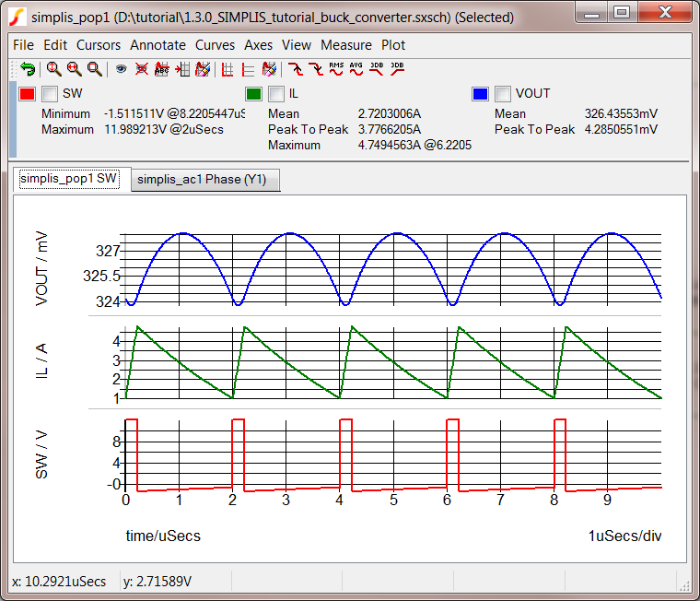
Task: Click the SW Minimum value -1.511511V
Action: [x=175, y=113]
